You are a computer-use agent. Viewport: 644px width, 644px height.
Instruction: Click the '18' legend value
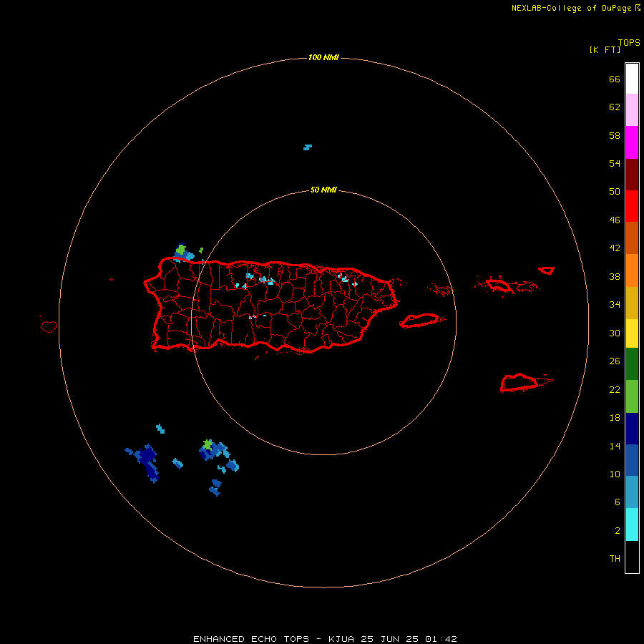(x=615, y=417)
